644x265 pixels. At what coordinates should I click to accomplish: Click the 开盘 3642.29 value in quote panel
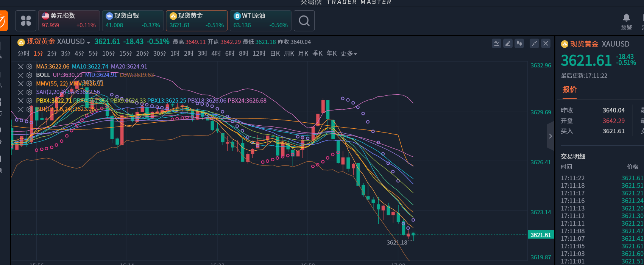tap(614, 121)
